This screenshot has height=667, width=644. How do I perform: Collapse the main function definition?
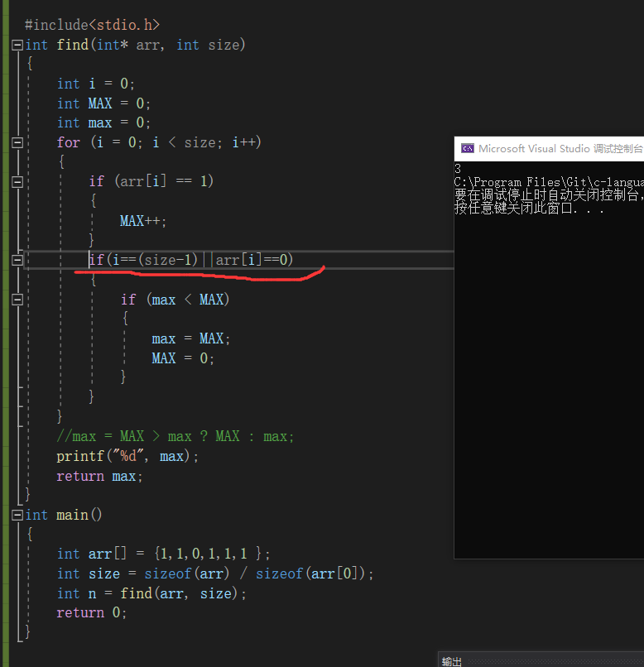click(x=17, y=515)
